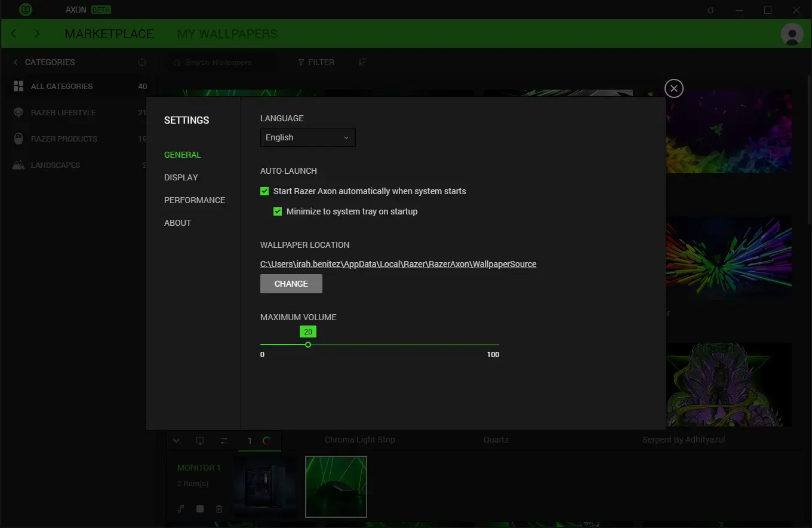
Task: Click the Quartz wallpaper title
Action: click(496, 440)
